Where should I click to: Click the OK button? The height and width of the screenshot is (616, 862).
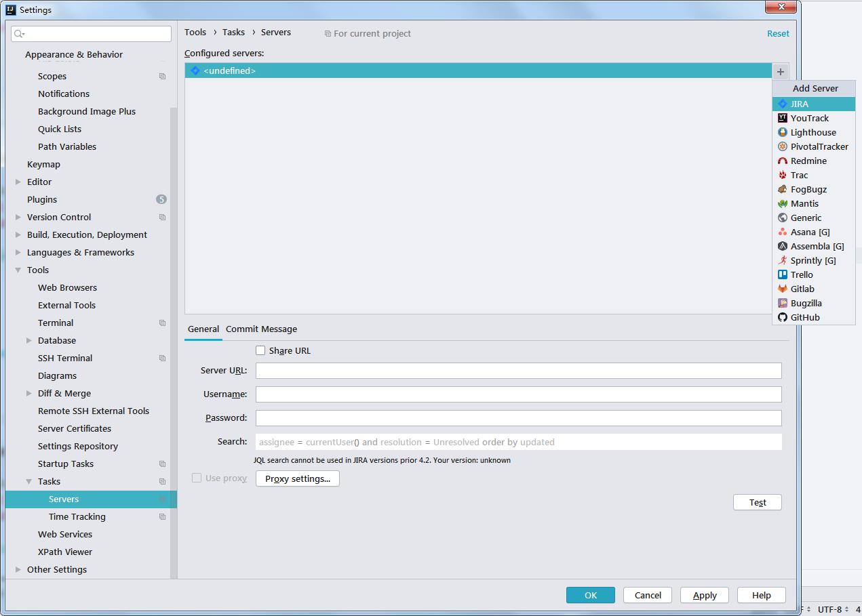[x=591, y=595]
